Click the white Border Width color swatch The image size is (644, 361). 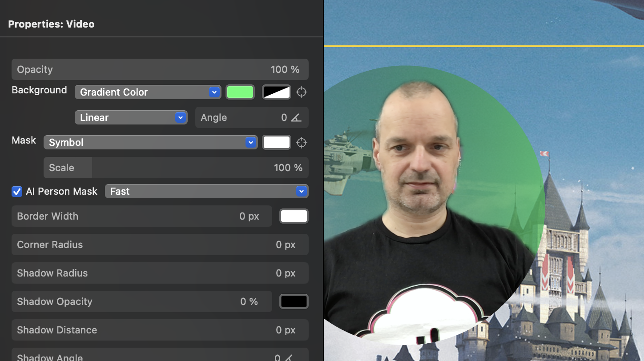[294, 216]
